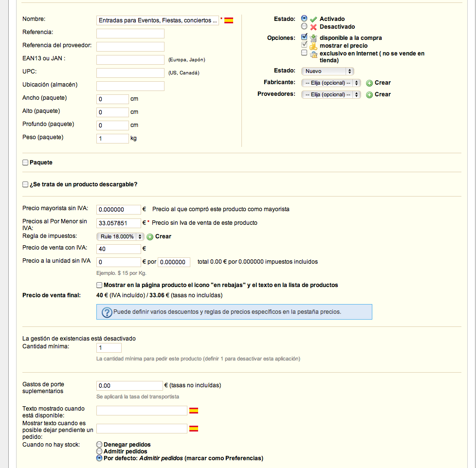Click the UPC input field

pyautogui.click(x=130, y=73)
